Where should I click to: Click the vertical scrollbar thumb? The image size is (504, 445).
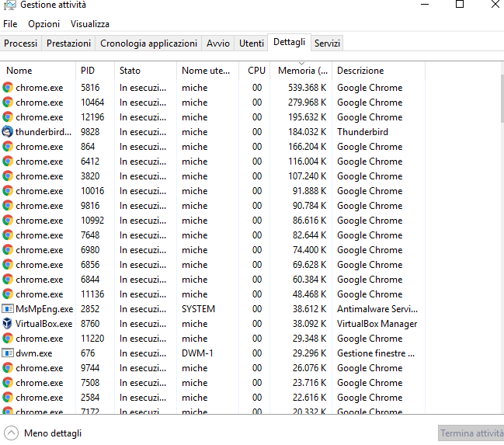pos(502,99)
